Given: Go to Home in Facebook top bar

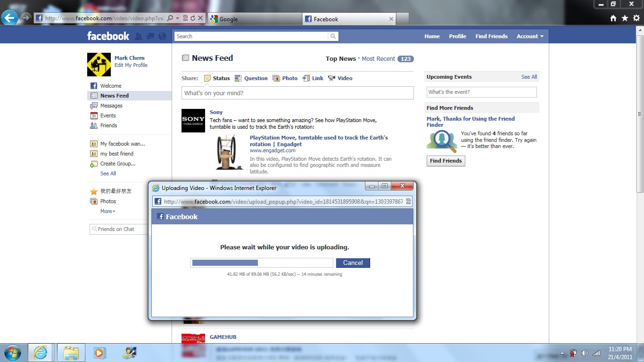Looking at the screenshot, I should click(432, 36).
